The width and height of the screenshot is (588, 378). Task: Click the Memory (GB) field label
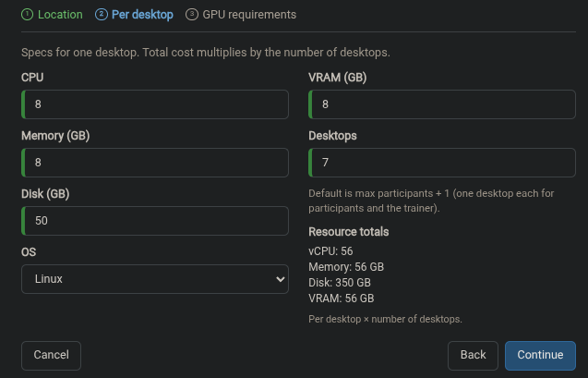55,136
